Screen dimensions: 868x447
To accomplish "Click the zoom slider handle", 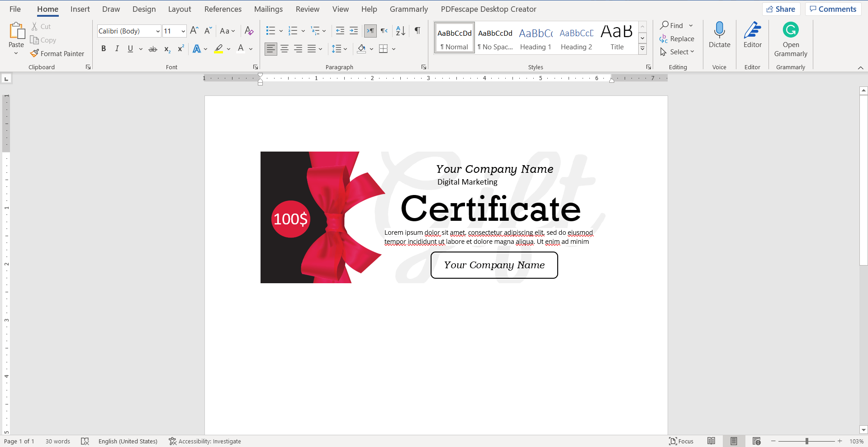I will (x=807, y=441).
